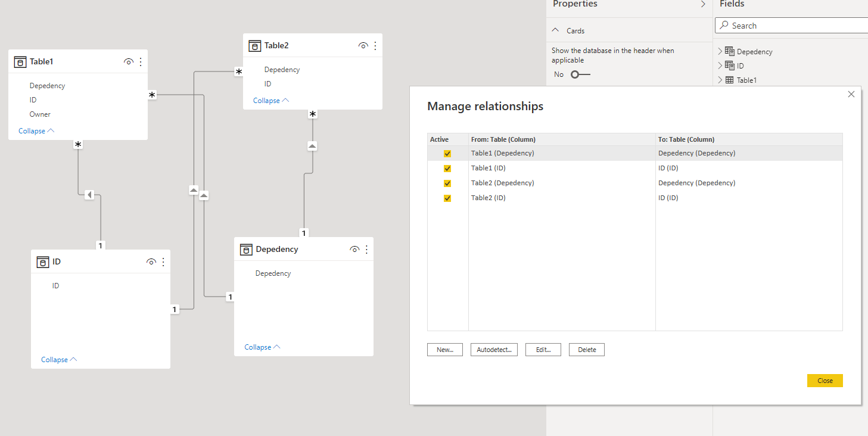Screen dimensions: 868x436
Task: Uncheck Active for the Table1 (Depedency) relationship
Action: pyautogui.click(x=447, y=154)
